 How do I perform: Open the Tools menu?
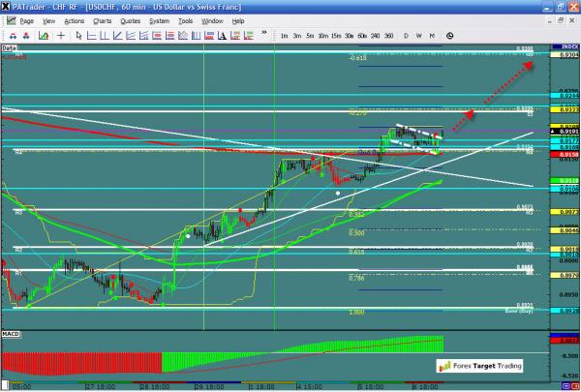pyautogui.click(x=186, y=21)
